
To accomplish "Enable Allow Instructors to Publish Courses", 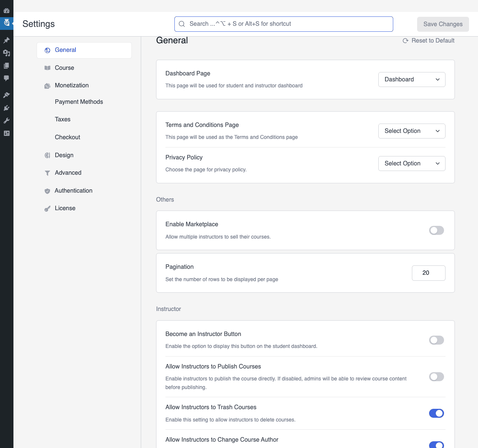I will (437, 377).
